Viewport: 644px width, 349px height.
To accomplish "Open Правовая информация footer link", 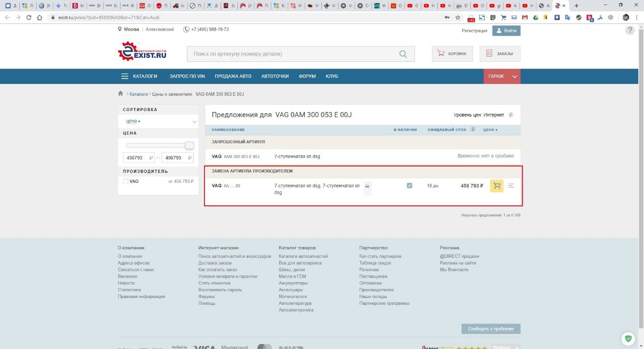I will (x=141, y=297).
